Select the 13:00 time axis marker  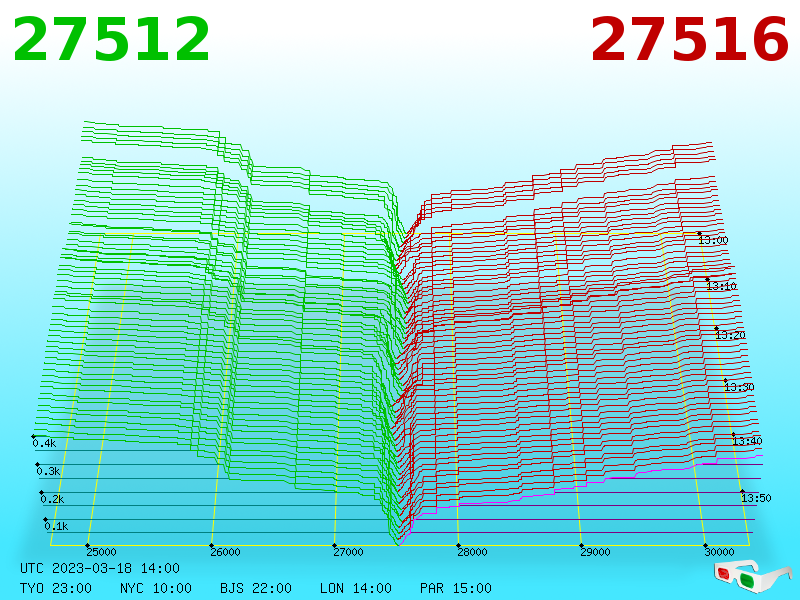(713, 240)
